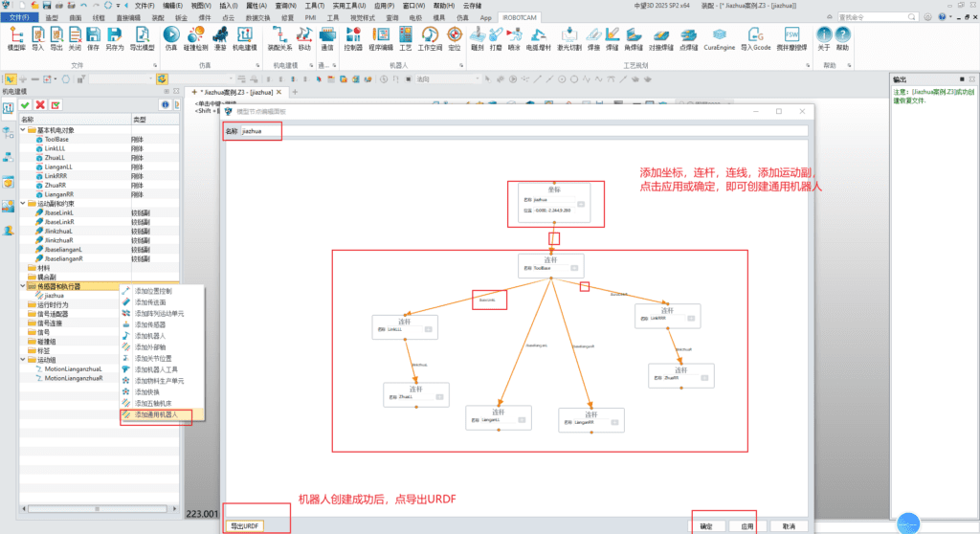
Task: Select the ToolBase tree item
Action: click(56, 139)
